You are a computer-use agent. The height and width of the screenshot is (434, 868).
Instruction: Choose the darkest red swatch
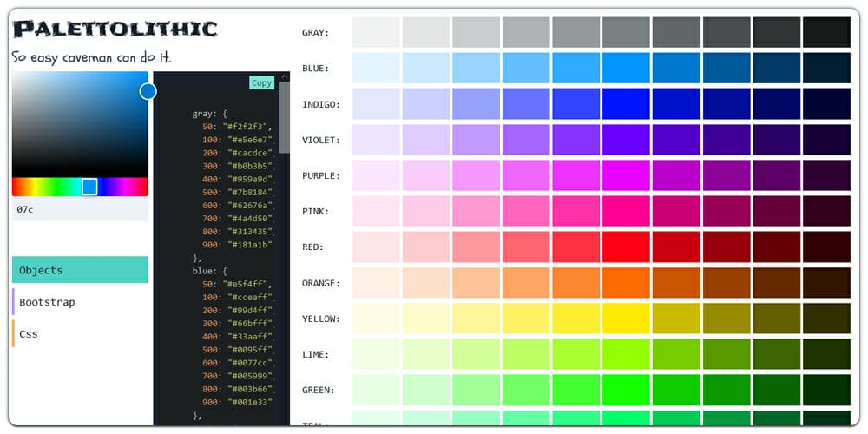[x=826, y=247]
